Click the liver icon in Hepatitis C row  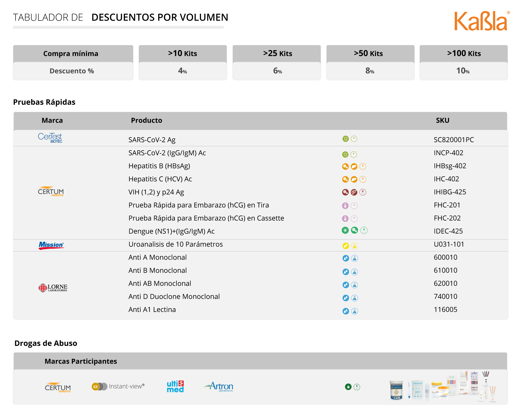pyautogui.click(x=354, y=179)
